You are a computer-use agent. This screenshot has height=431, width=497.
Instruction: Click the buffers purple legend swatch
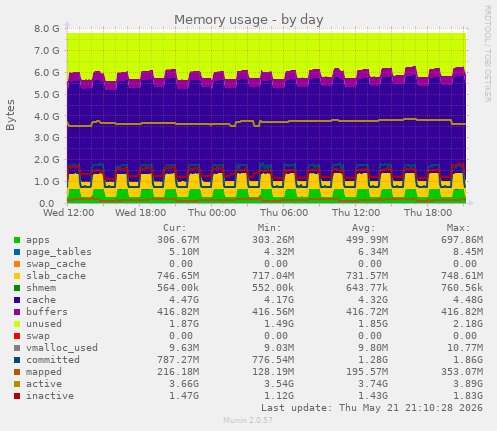pyautogui.click(x=17, y=312)
